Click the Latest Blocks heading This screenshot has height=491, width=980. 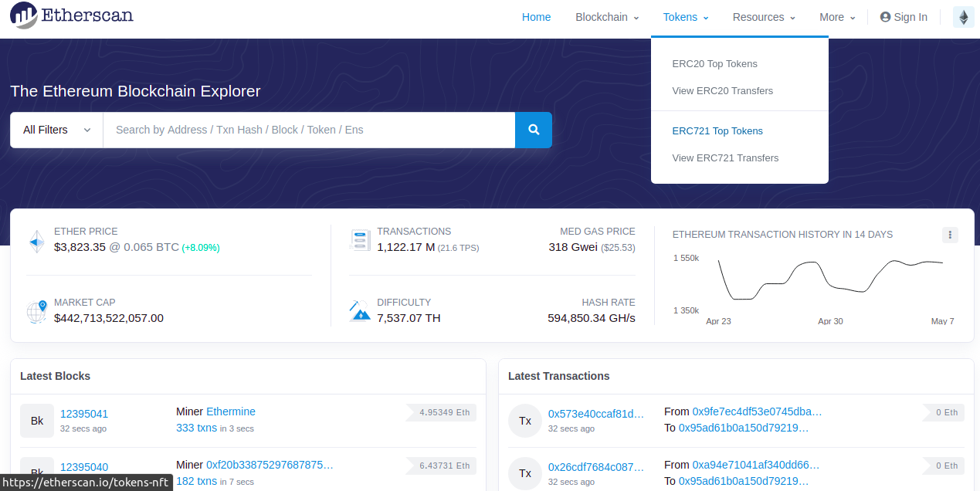coord(56,376)
